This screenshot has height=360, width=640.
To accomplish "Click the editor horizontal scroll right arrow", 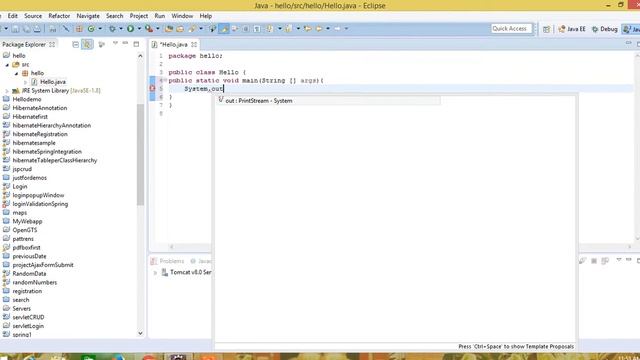I will [629, 247].
